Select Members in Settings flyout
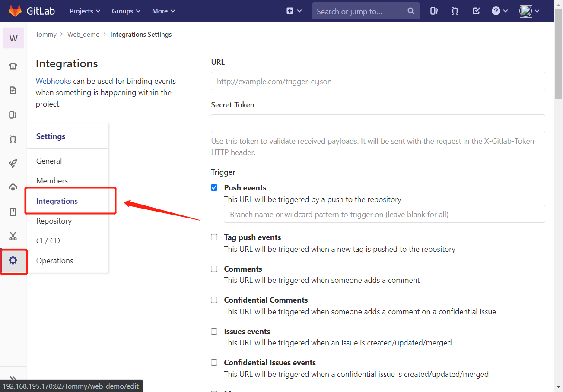This screenshot has height=392, width=563. coord(52,181)
